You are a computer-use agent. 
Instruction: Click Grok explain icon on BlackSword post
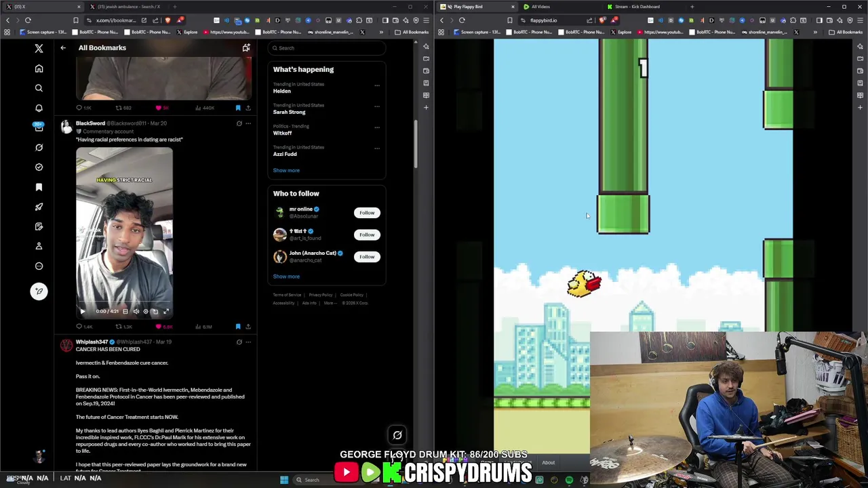pos(239,123)
